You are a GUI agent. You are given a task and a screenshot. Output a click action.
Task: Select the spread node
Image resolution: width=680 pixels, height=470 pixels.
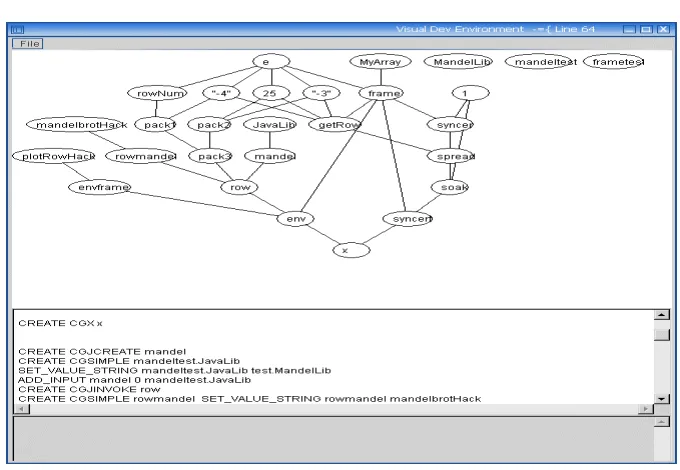[451, 156]
